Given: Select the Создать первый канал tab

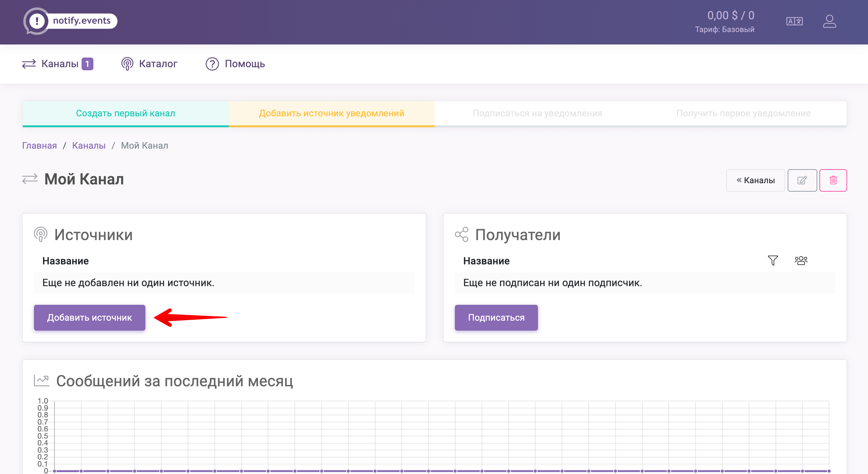Looking at the screenshot, I should pos(125,113).
